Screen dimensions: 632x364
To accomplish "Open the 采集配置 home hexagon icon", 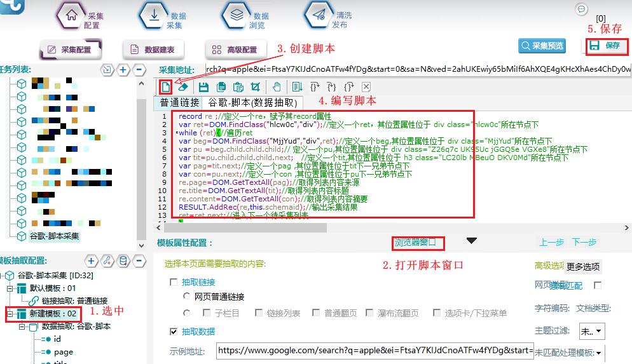I will [x=71, y=15].
